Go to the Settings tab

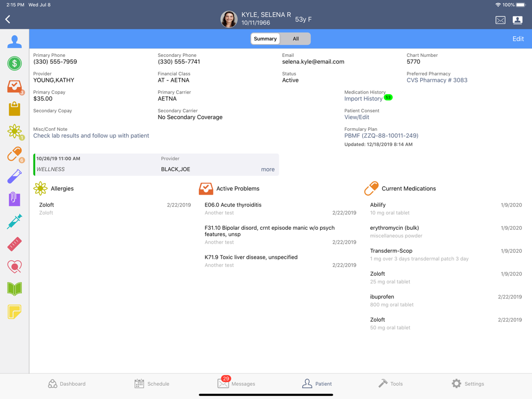[x=468, y=384]
